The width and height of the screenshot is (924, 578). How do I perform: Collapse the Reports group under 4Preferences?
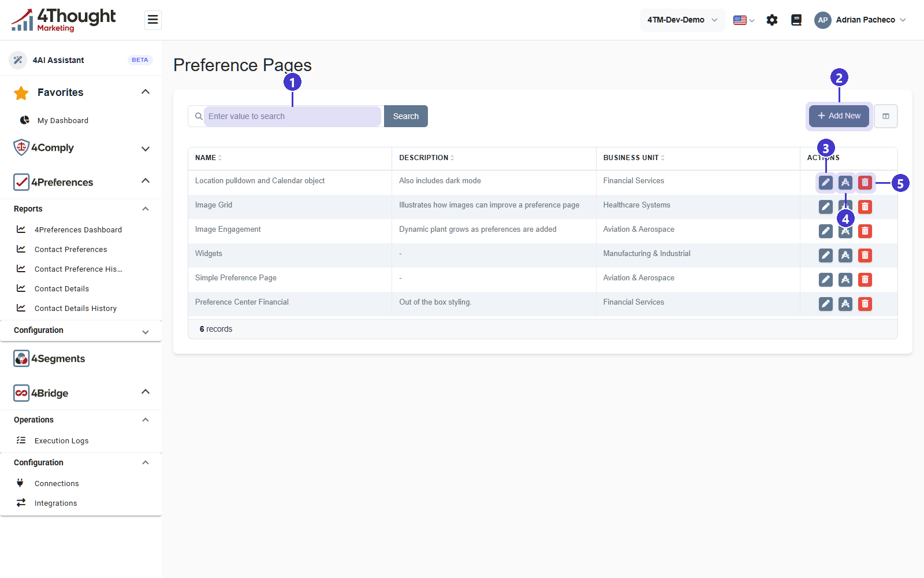point(146,209)
